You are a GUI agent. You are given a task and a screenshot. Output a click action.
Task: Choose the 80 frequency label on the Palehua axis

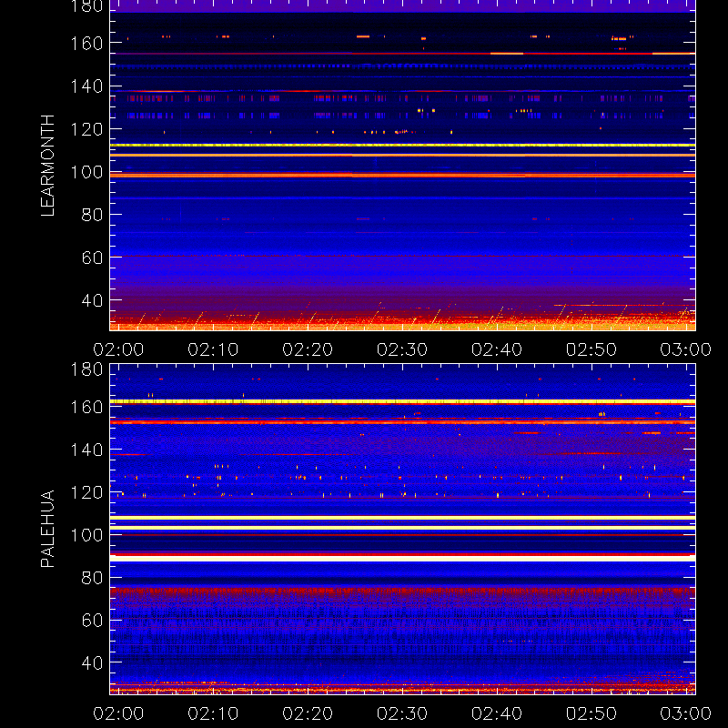pyautogui.click(x=92, y=578)
